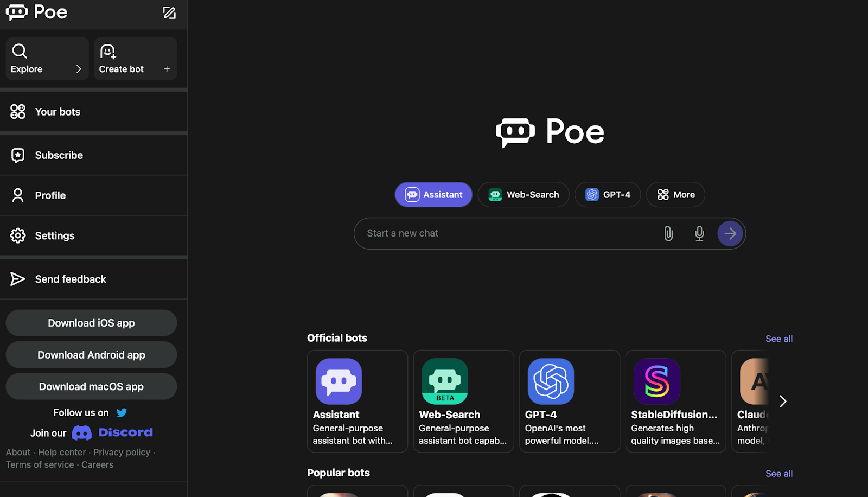Click the plus sign beside Create bot

[x=167, y=69]
